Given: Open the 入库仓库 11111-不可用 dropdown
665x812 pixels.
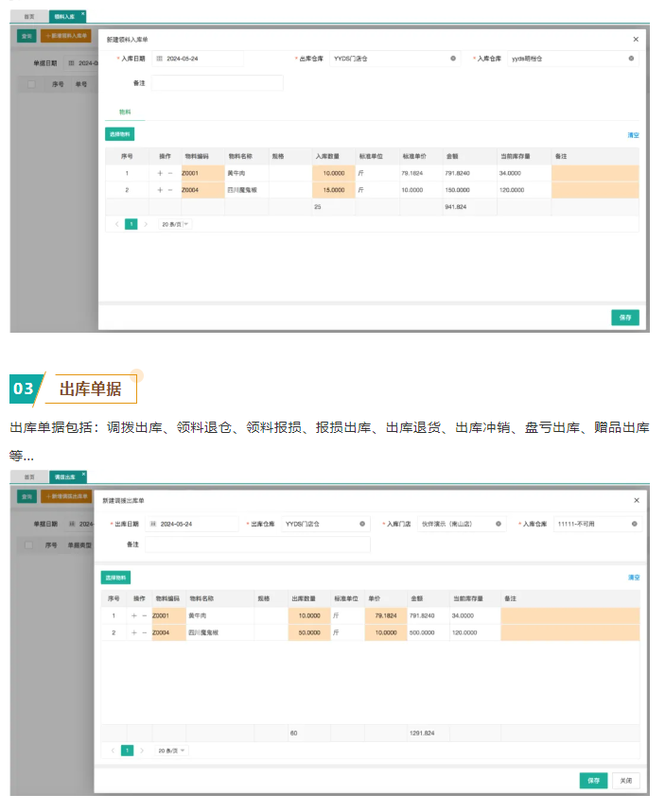Looking at the screenshot, I should 598,524.
